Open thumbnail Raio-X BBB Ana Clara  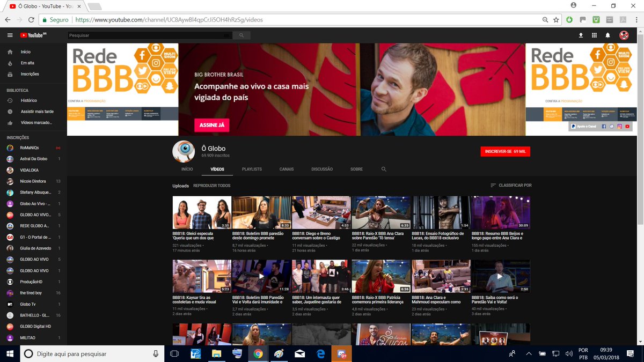pyautogui.click(x=381, y=212)
